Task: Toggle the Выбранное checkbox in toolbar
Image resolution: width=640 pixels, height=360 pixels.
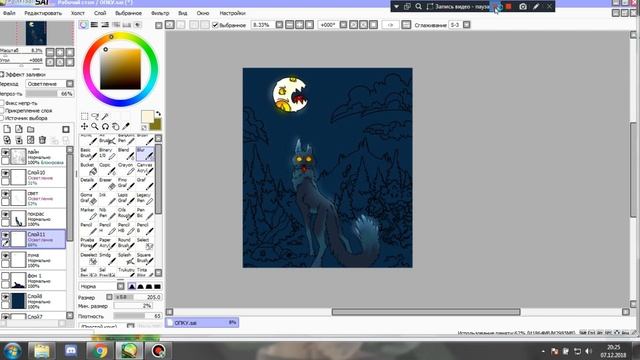Action: (x=216, y=25)
